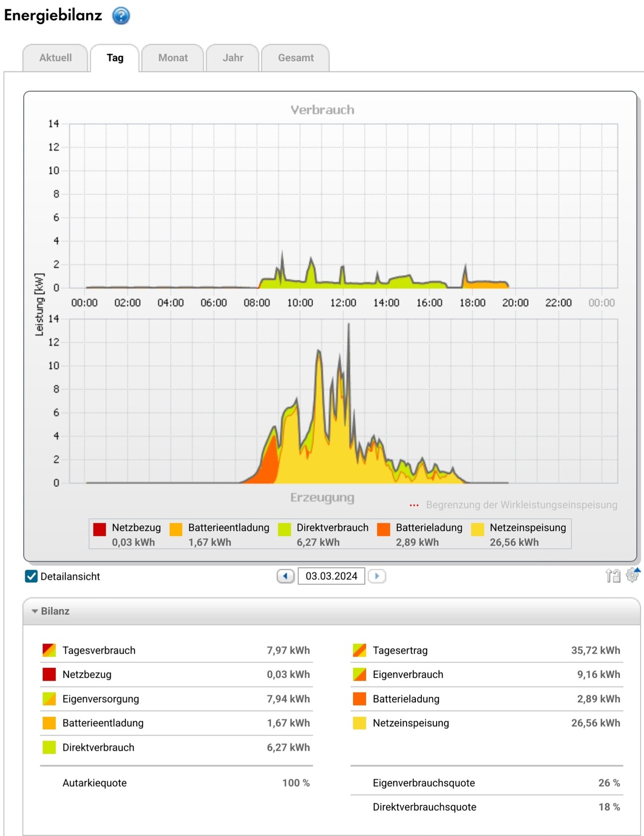The width and height of the screenshot is (644, 836).
Task: Collapse the Bilanz section
Action: [35, 611]
